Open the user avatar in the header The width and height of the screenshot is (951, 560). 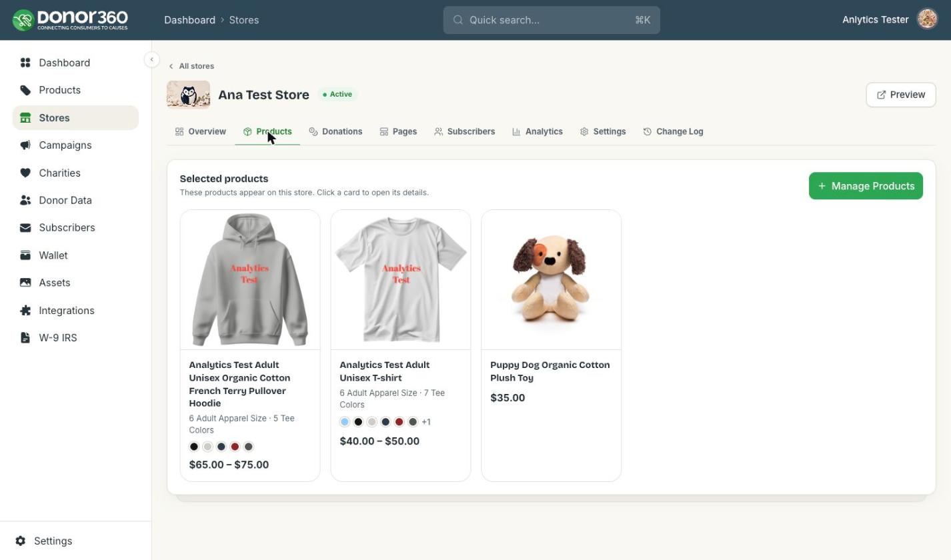927,19
